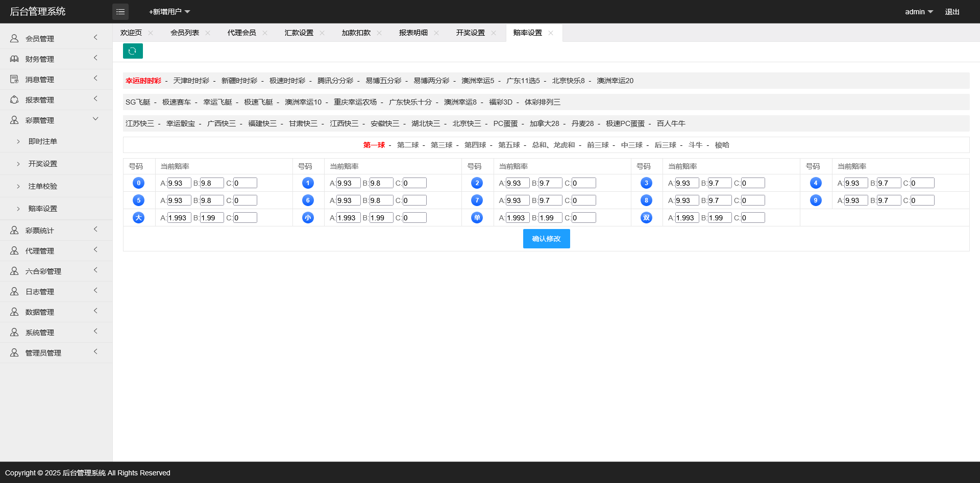
Task: Switch to the 报表明细 tab
Action: (413, 33)
